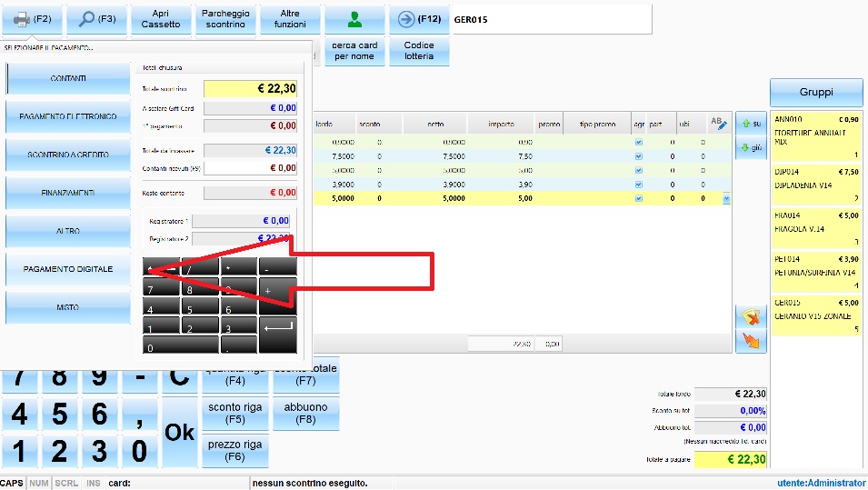Choose FINANZIAMENTI payment option

tap(68, 193)
